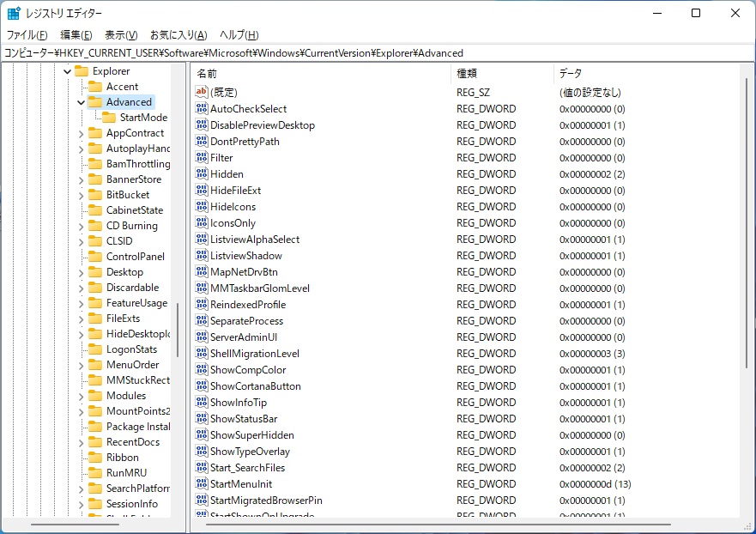Click the tree pane vertical scrollbar

tap(178, 330)
